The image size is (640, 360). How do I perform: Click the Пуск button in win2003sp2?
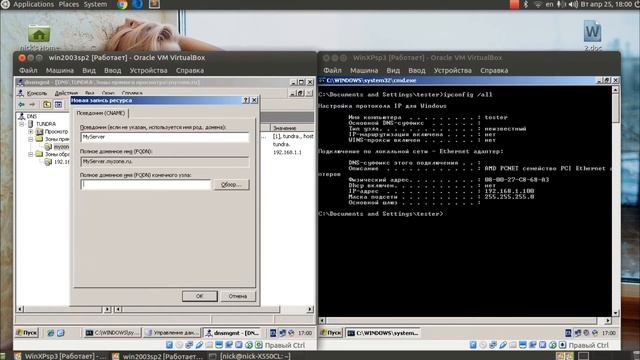coord(27,333)
